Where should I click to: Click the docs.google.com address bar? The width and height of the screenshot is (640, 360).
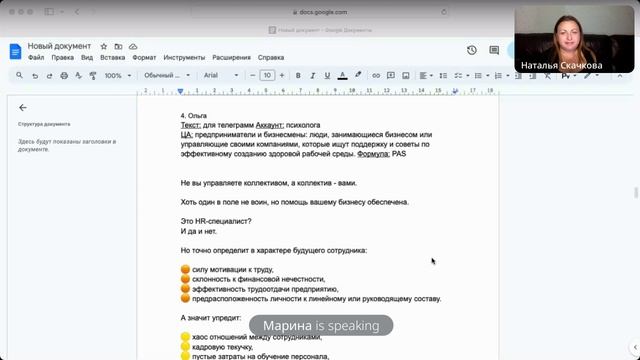click(320, 12)
